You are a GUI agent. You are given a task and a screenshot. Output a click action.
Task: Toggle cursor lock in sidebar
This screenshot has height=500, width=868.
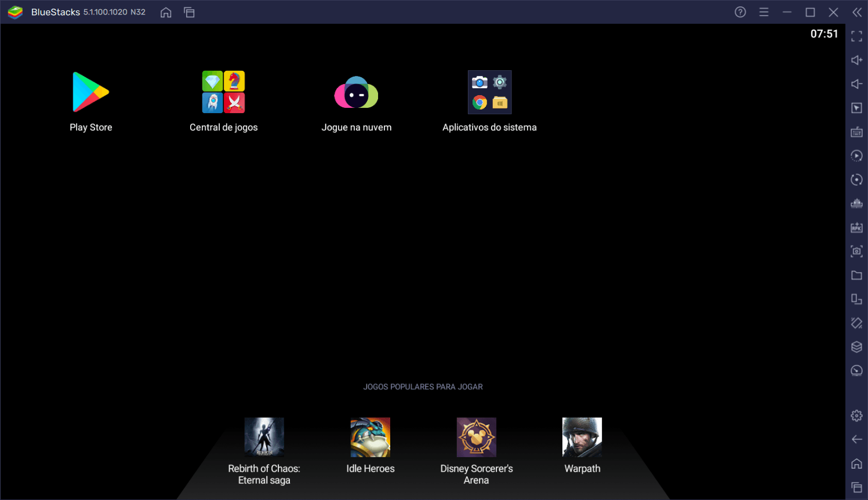click(856, 108)
